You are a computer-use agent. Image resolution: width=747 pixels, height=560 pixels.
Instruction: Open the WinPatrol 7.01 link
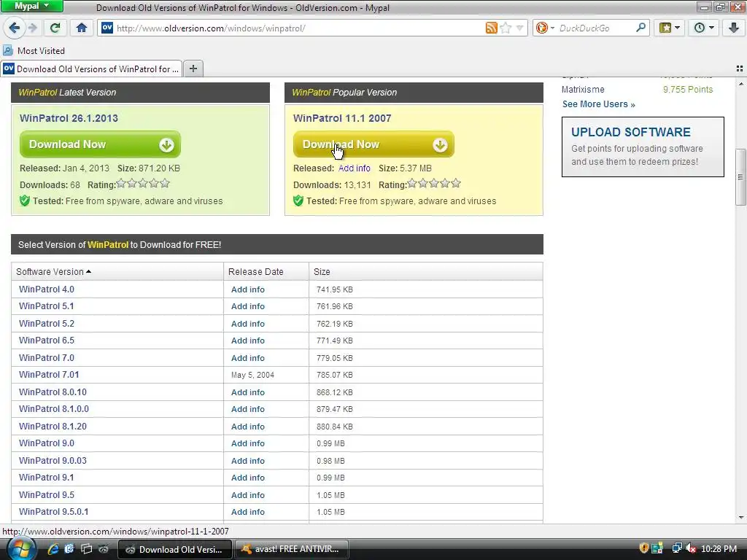coord(49,375)
